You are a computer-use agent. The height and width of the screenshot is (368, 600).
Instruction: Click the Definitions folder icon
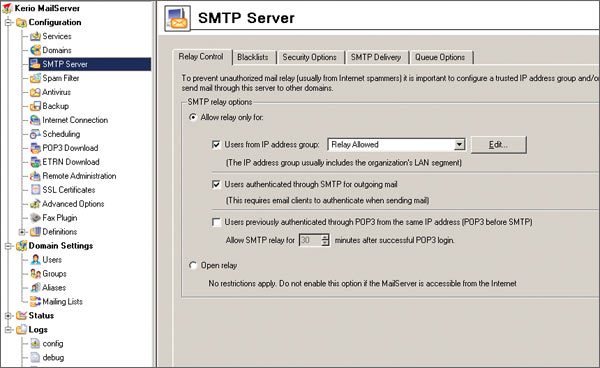coord(35,232)
